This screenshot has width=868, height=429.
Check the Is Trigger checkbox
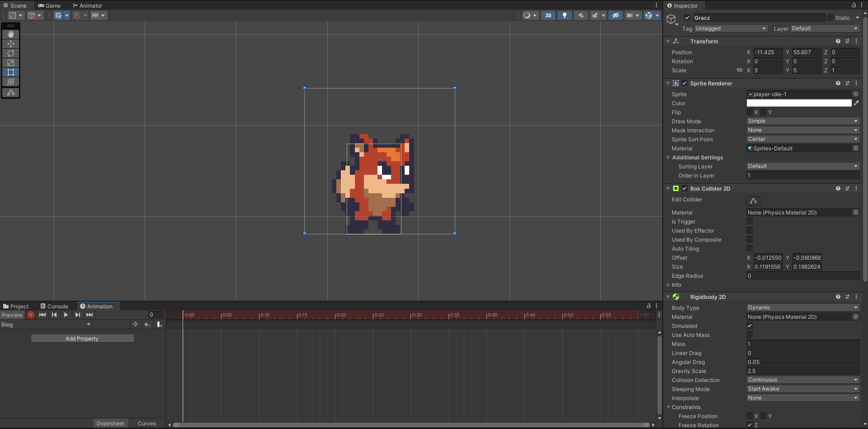[750, 221]
